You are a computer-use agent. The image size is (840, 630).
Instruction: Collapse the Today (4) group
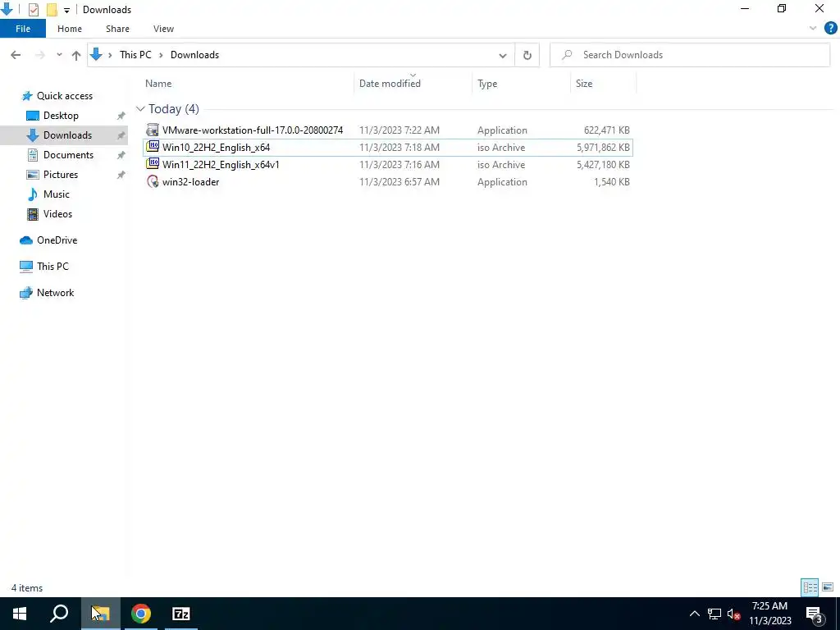click(140, 109)
